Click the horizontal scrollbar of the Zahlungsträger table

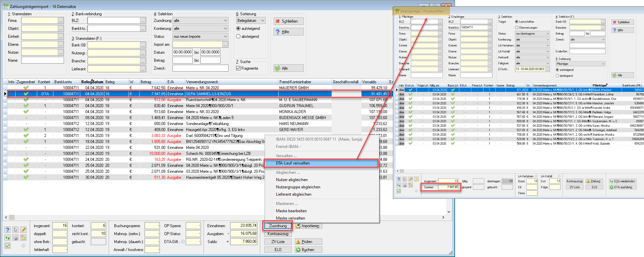click(520, 171)
